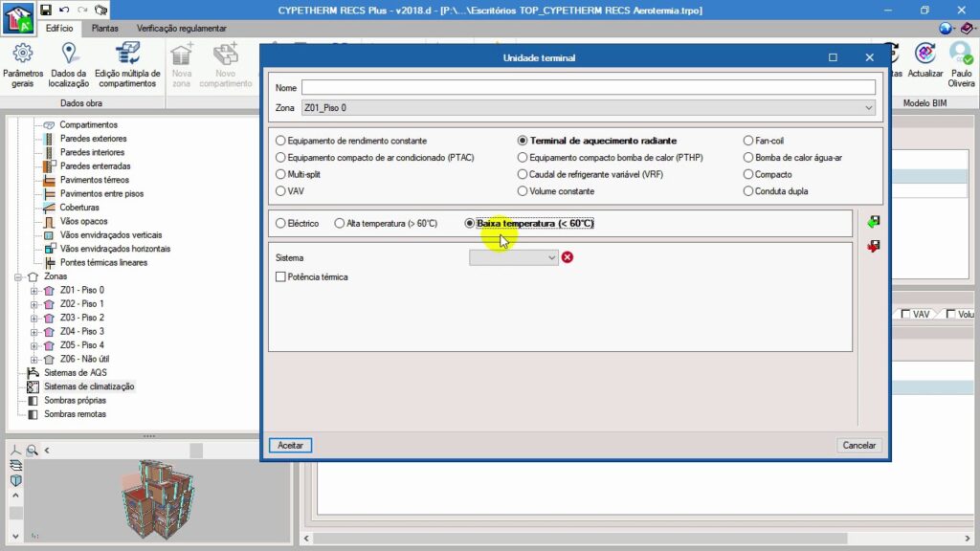This screenshot has height=551, width=980.
Task: Click the Nome text field
Action: tap(588, 88)
